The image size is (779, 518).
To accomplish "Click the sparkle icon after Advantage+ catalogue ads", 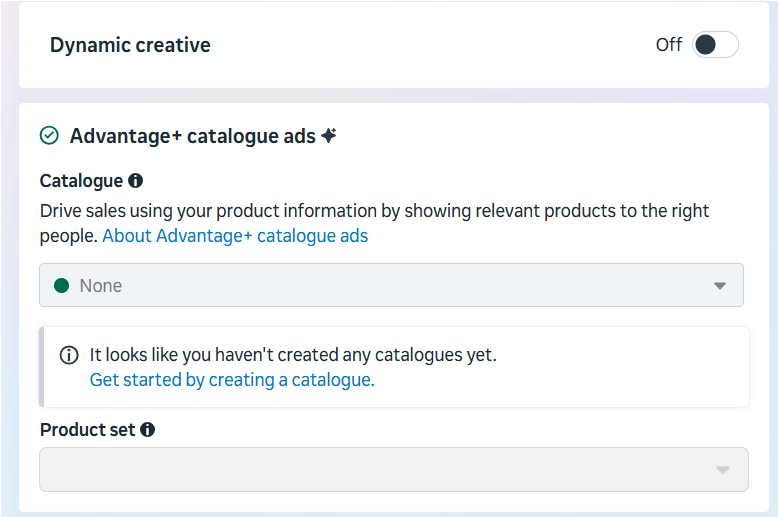I will point(329,135).
